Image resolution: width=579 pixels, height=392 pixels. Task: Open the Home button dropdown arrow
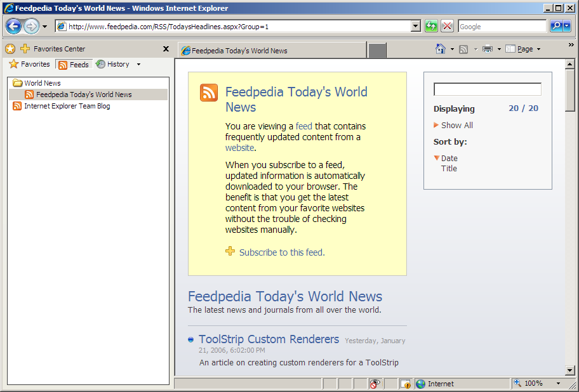(452, 49)
